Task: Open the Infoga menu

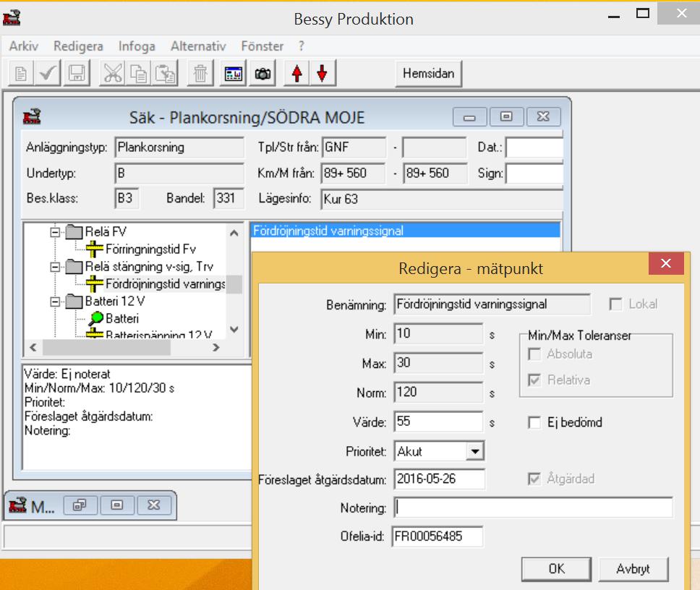Action: click(137, 46)
